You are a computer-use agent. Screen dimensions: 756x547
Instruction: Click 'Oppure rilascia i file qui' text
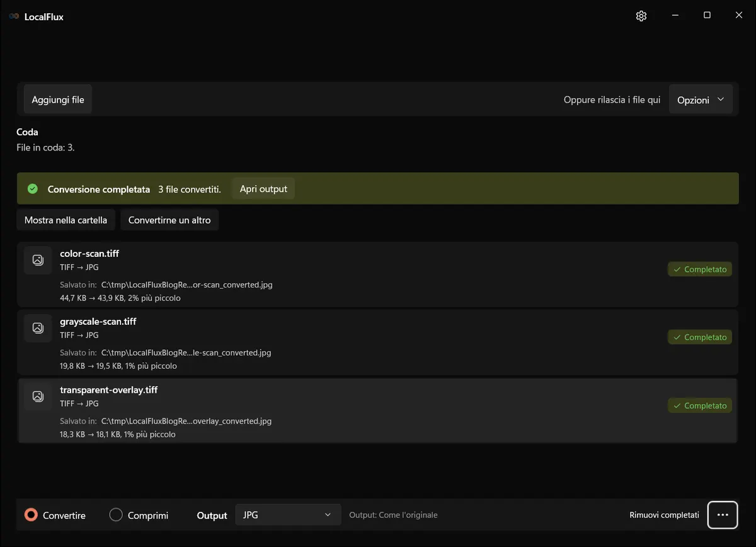pos(612,99)
